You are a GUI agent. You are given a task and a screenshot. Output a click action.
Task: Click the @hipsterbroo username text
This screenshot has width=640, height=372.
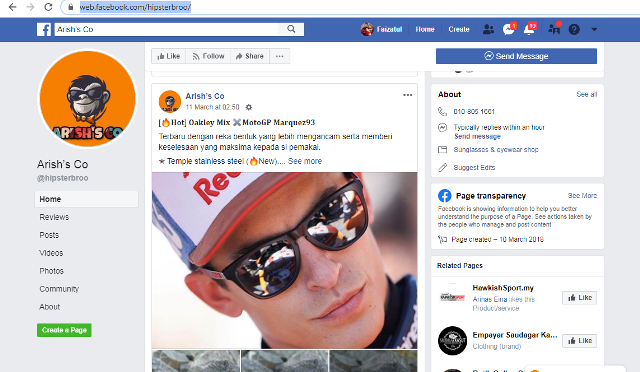[x=62, y=178]
